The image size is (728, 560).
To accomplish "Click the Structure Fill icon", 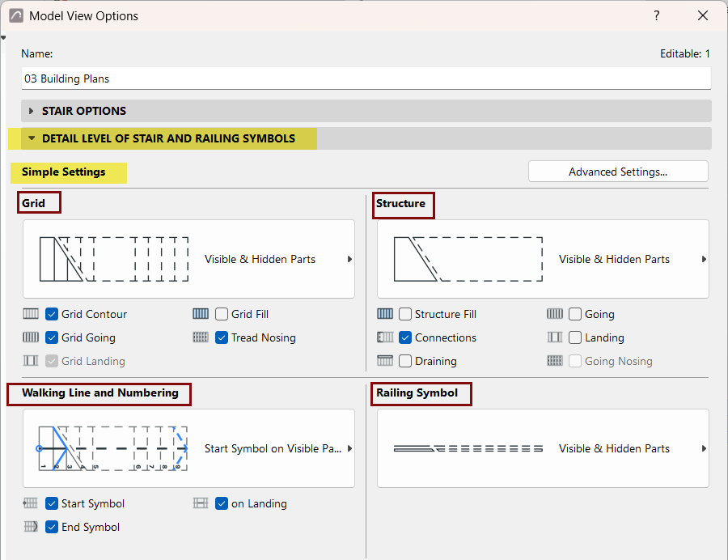I will (x=385, y=314).
